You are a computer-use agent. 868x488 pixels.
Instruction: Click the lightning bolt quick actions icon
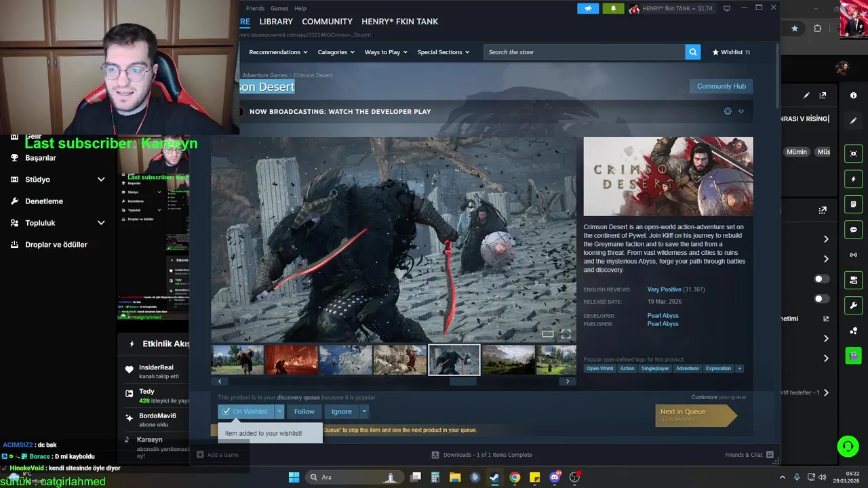(853, 179)
